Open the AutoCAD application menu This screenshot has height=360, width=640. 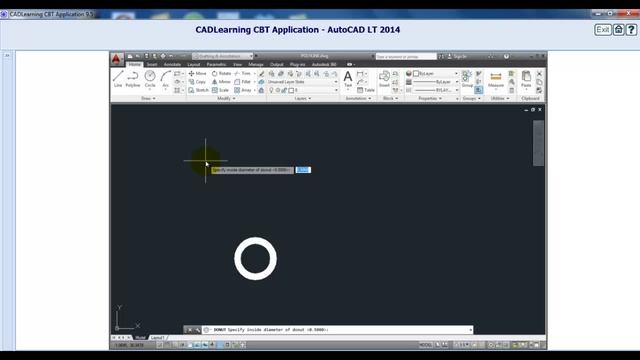(x=116, y=59)
